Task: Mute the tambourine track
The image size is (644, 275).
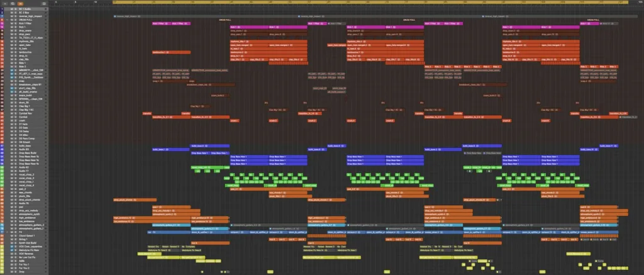Action: (x=12, y=53)
